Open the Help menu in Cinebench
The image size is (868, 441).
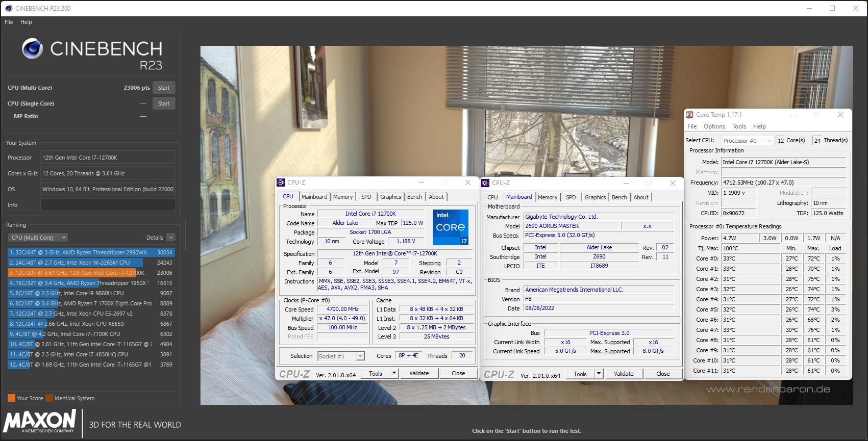[x=26, y=22]
